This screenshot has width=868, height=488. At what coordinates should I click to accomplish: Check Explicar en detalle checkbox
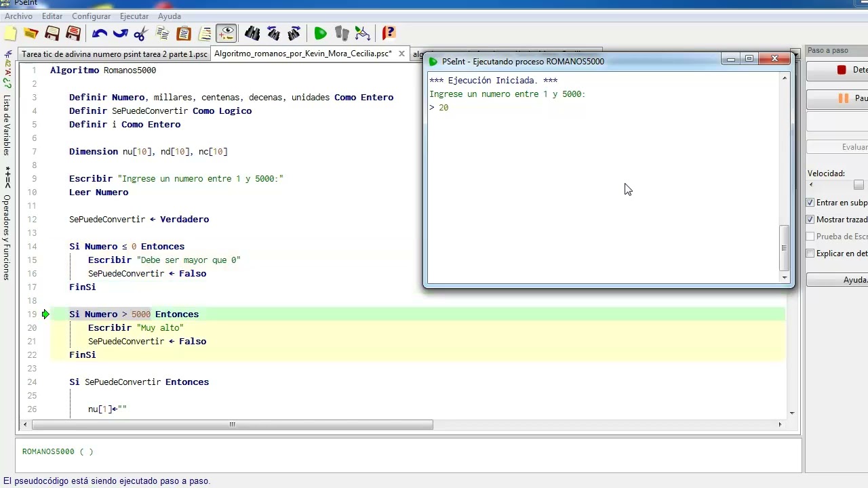pyautogui.click(x=810, y=253)
